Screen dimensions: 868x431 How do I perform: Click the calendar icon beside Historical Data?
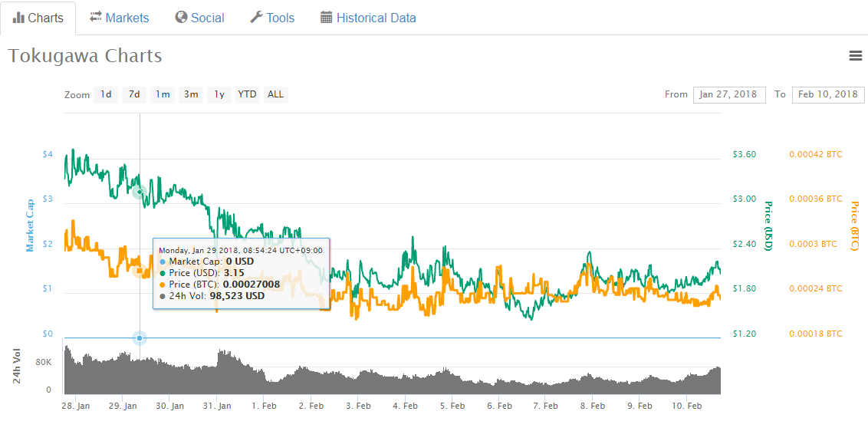click(x=327, y=17)
